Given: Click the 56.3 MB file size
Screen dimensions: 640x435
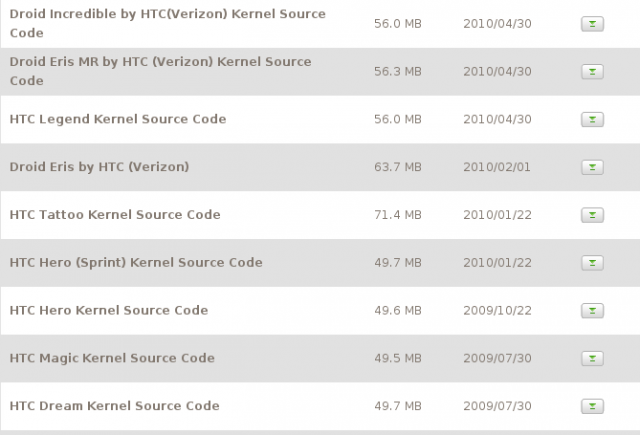Looking at the screenshot, I should (398, 71).
